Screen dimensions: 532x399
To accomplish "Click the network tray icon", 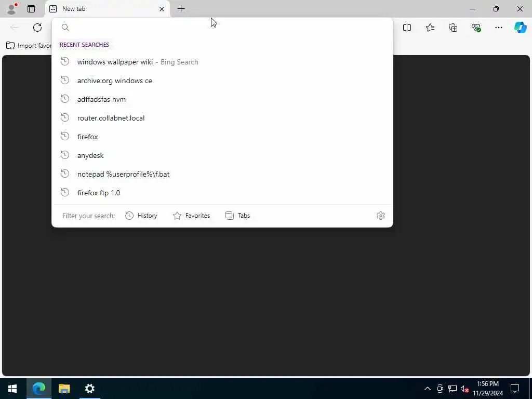I will (x=453, y=389).
